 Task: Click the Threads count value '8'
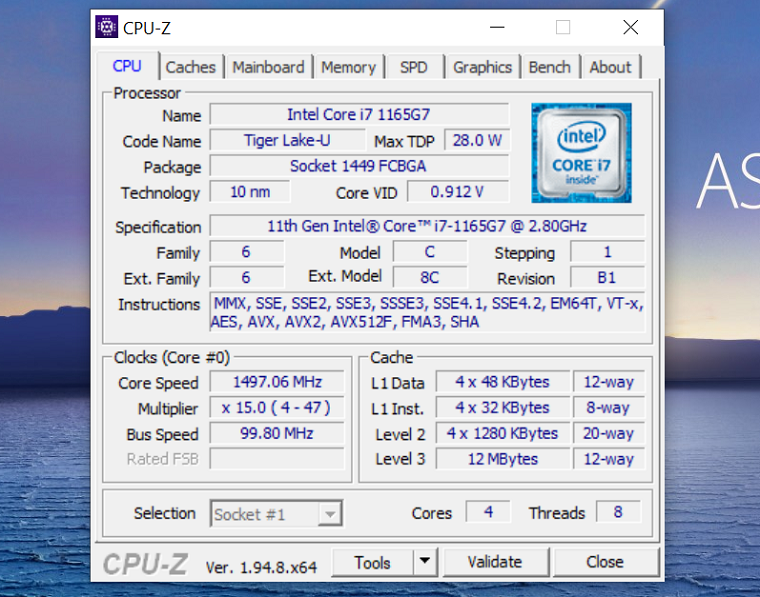(x=618, y=512)
